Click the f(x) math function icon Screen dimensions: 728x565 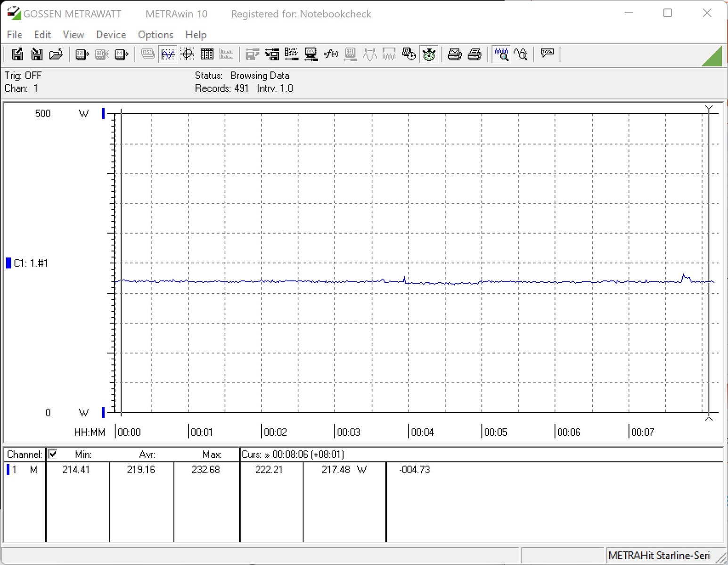coord(331,55)
